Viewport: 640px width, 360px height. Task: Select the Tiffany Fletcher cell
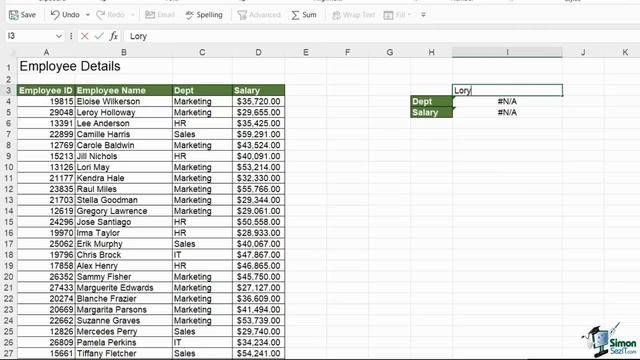(x=124, y=353)
